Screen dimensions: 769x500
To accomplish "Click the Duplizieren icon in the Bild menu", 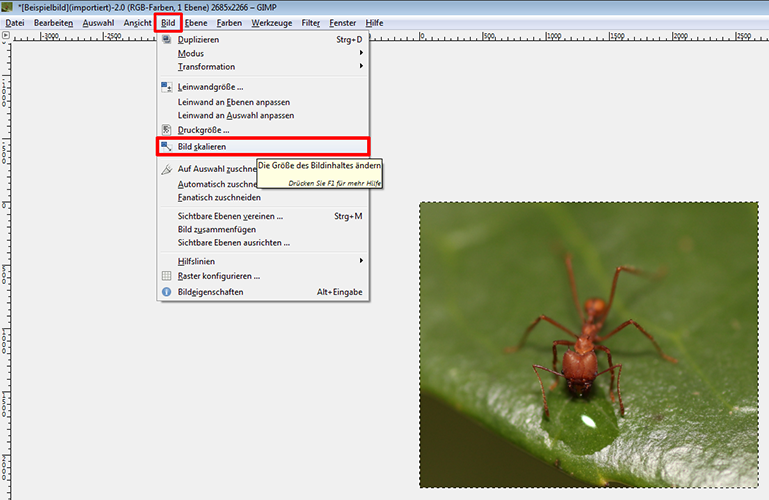I will 167,40.
